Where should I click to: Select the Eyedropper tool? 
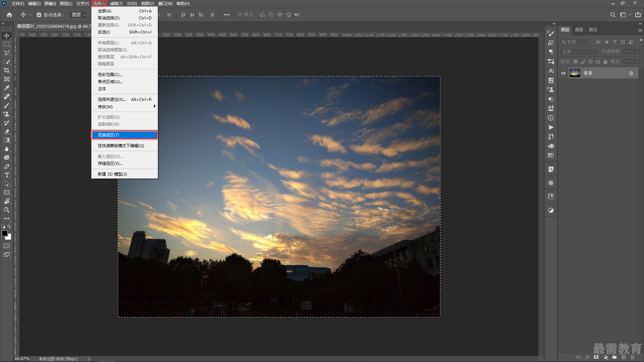(7, 88)
